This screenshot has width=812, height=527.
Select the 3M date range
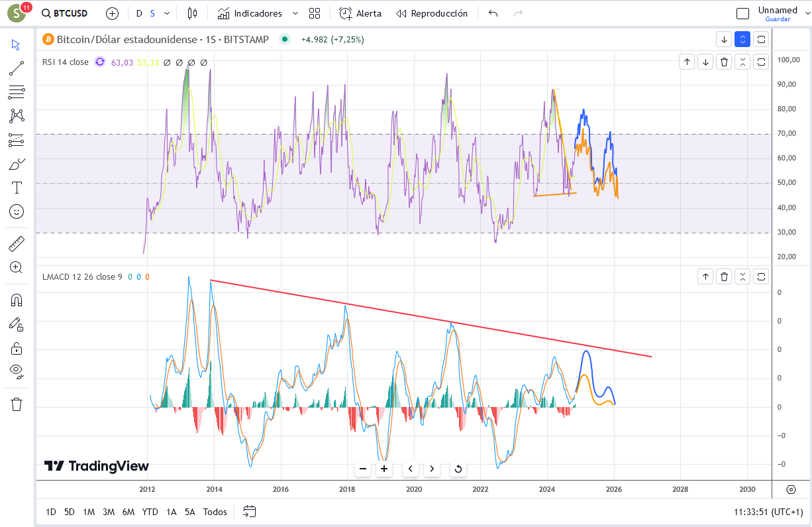[x=109, y=512]
